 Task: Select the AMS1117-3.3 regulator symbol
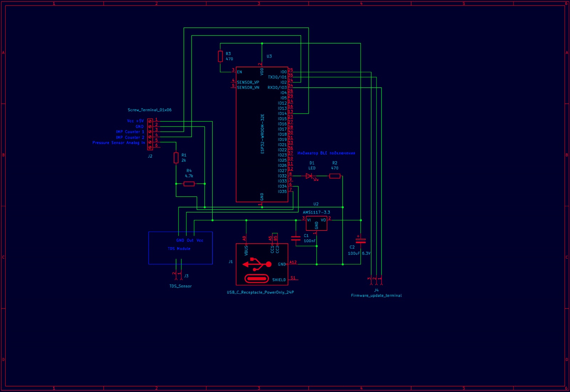click(x=316, y=223)
